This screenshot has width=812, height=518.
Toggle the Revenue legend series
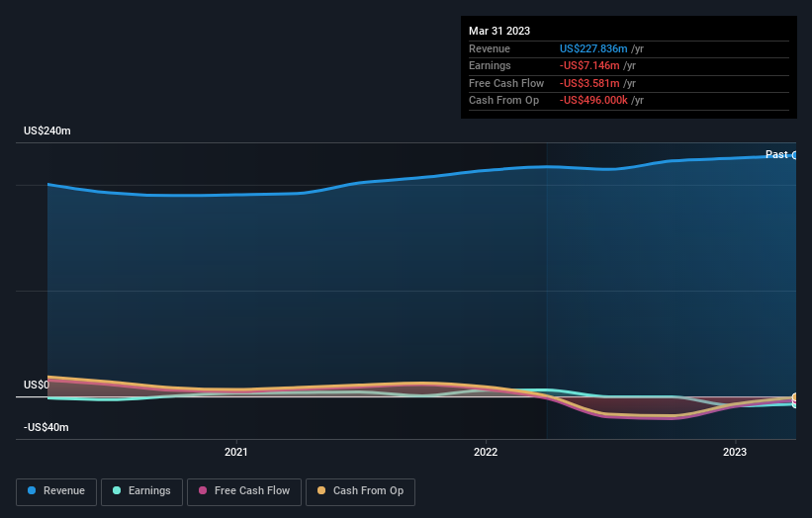(56, 491)
